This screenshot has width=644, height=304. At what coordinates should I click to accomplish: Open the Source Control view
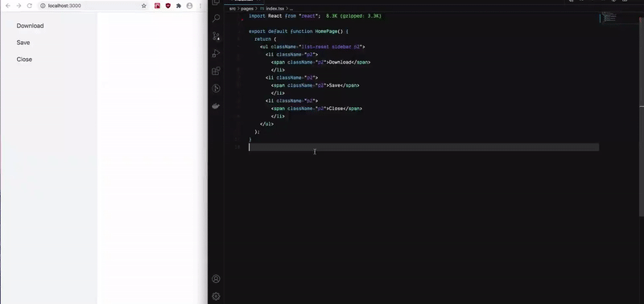point(216,36)
